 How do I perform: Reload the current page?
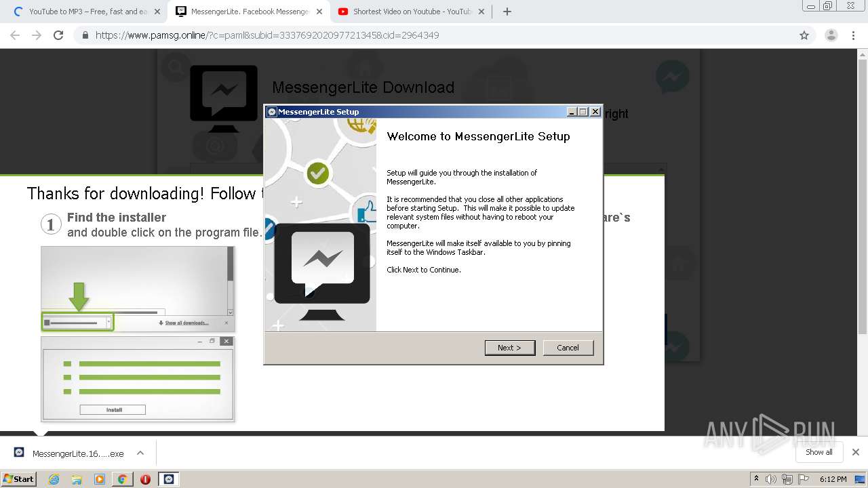[x=58, y=35]
